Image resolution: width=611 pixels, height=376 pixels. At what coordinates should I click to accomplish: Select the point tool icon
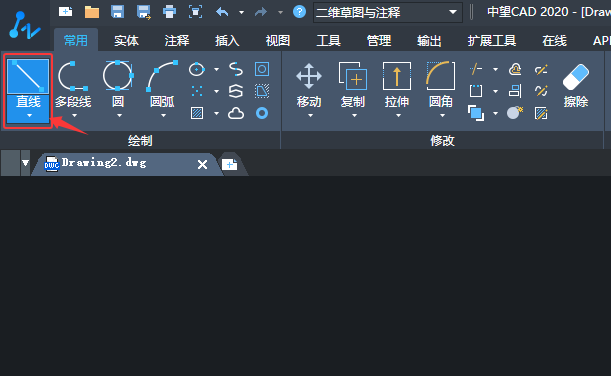pos(197,91)
